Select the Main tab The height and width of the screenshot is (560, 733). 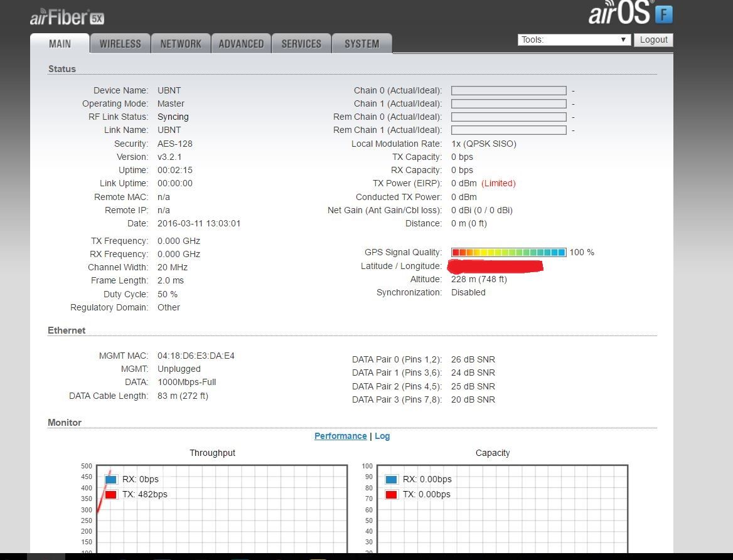pos(60,44)
